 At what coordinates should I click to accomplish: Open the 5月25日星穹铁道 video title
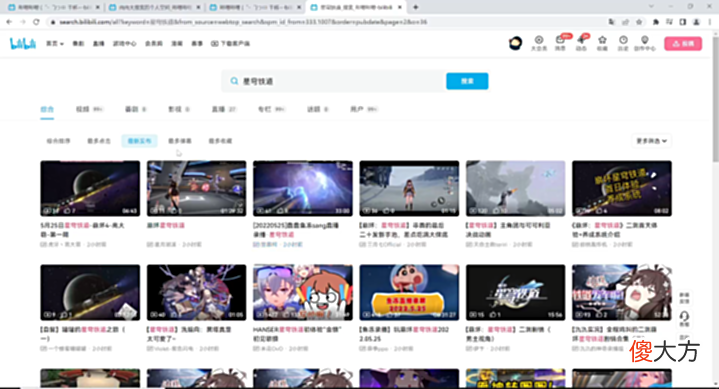click(83, 230)
